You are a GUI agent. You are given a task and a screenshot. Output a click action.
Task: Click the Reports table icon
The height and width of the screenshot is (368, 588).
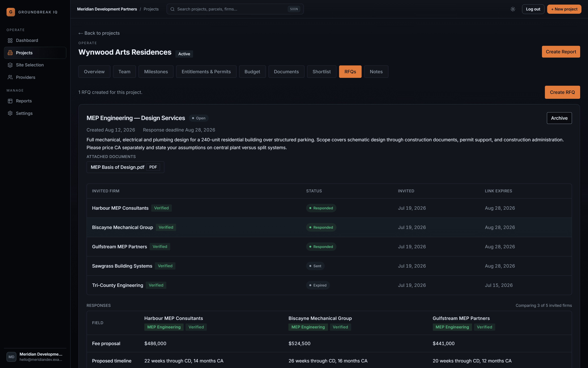point(10,101)
